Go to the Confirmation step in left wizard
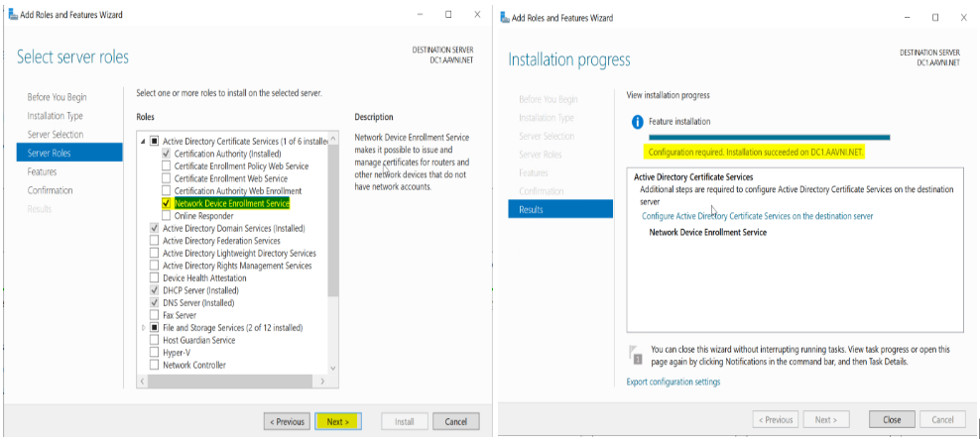The width and height of the screenshot is (980, 439). pos(50,190)
